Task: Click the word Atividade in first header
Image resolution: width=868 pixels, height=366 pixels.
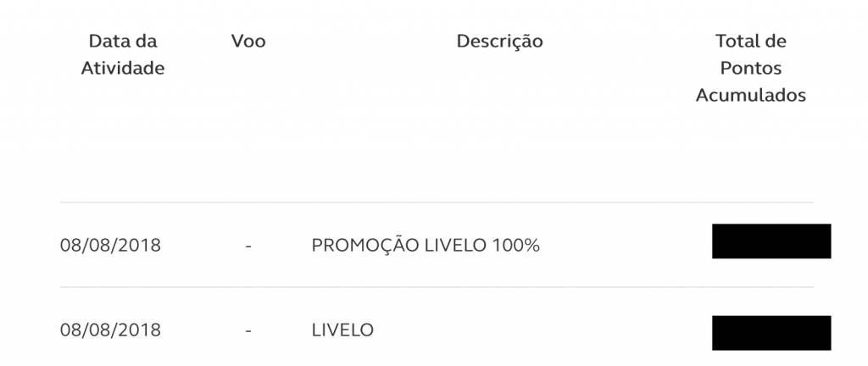Action: coord(123,69)
